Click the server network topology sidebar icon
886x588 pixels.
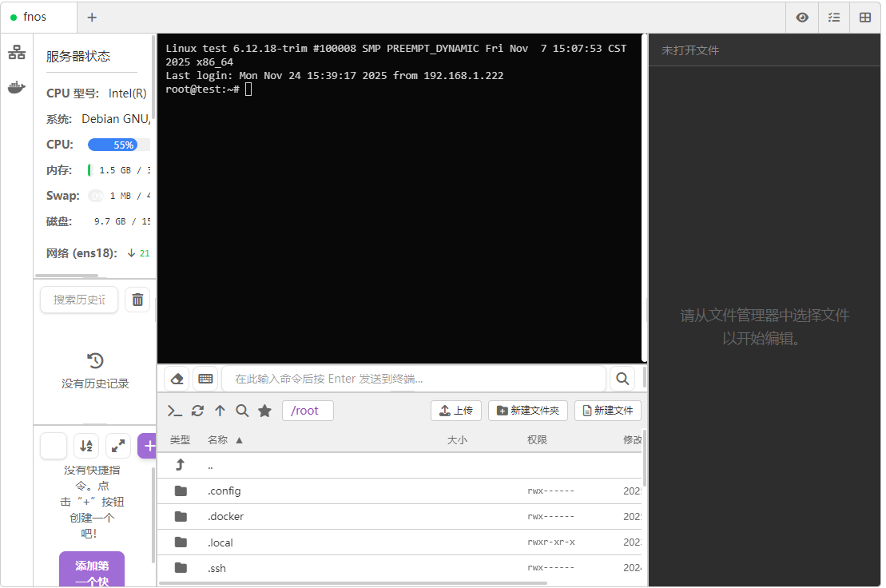[16, 54]
